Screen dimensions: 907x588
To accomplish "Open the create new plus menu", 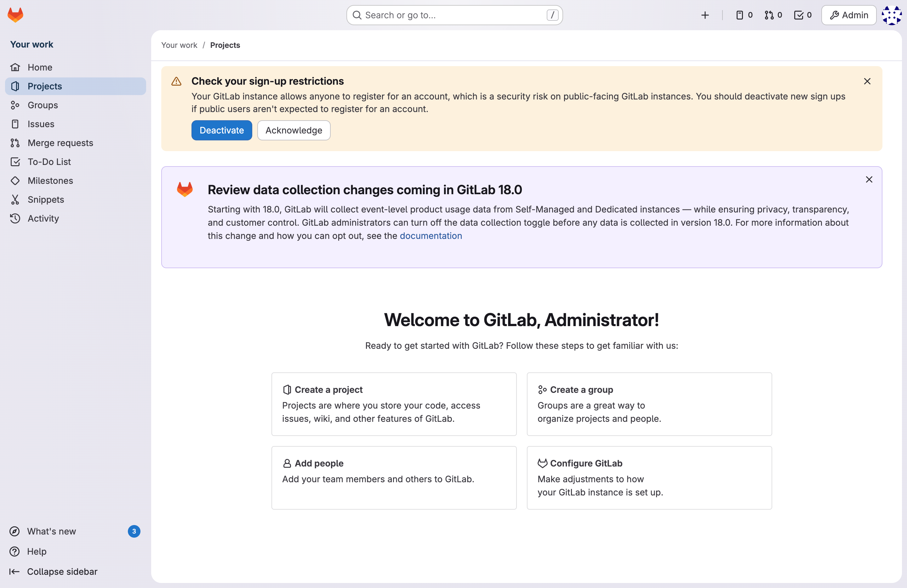I will (x=704, y=15).
